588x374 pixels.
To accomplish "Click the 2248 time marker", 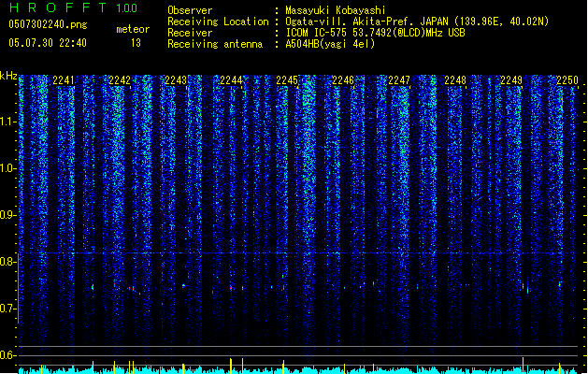I will [x=455, y=80].
